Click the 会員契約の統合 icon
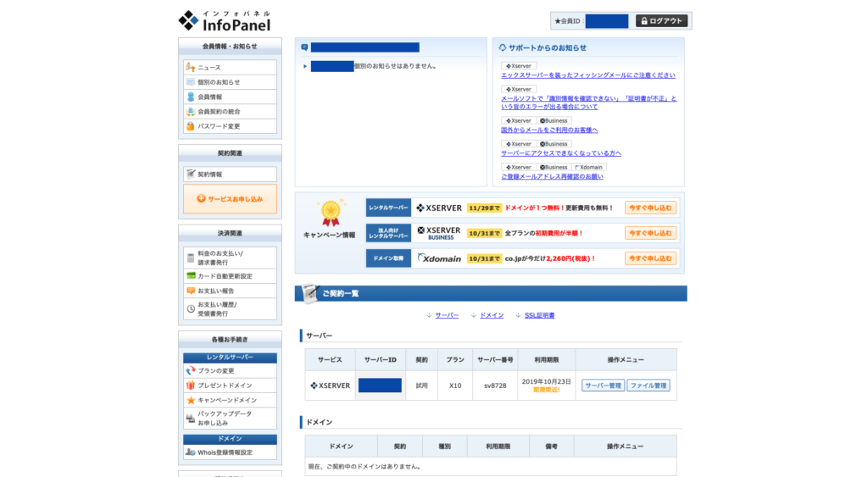Screen dimensions: 868x477 (191, 111)
